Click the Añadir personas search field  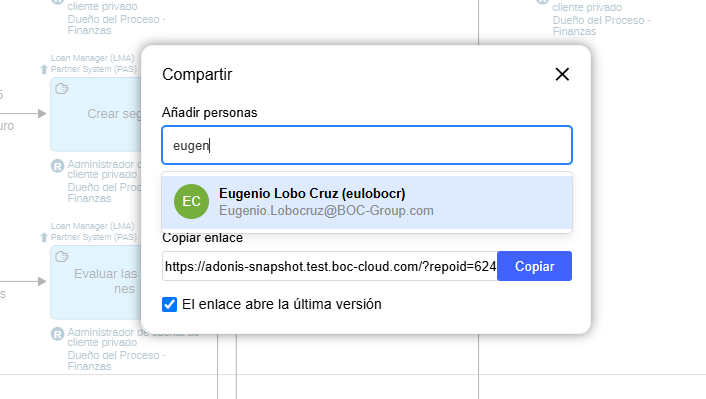point(367,145)
